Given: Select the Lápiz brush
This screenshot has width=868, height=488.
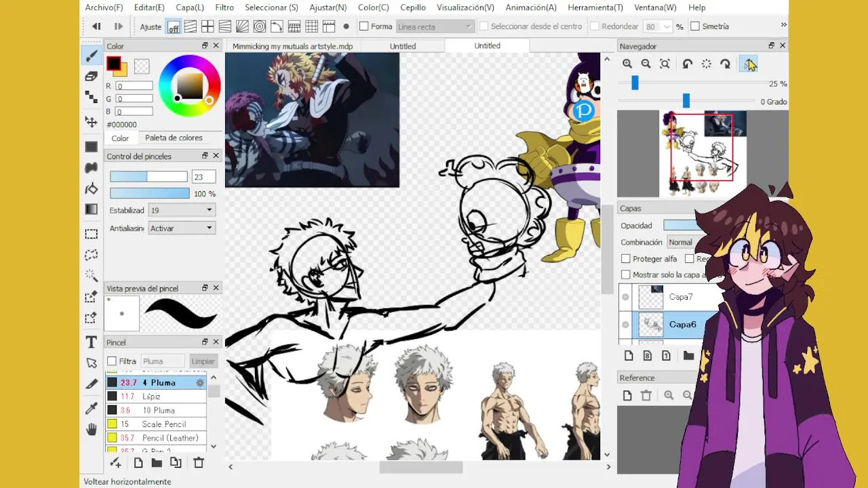Looking at the screenshot, I should (156, 396).
